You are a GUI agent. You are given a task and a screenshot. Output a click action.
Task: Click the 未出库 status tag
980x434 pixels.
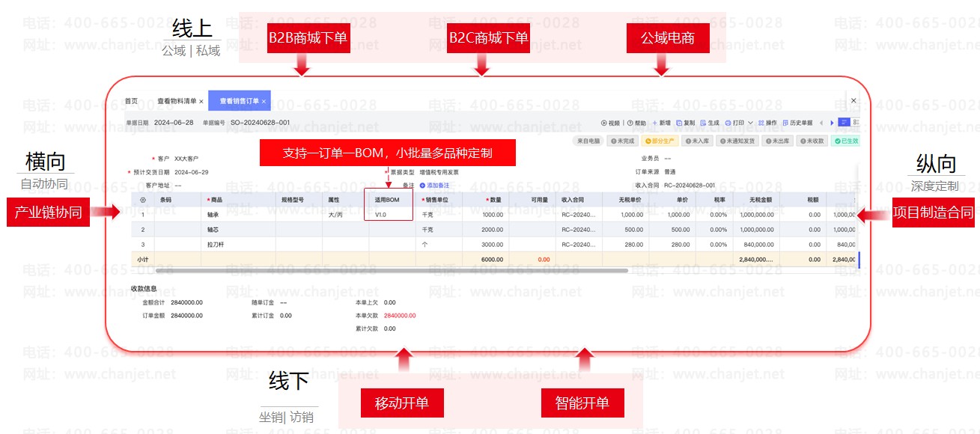coord(778,141)
